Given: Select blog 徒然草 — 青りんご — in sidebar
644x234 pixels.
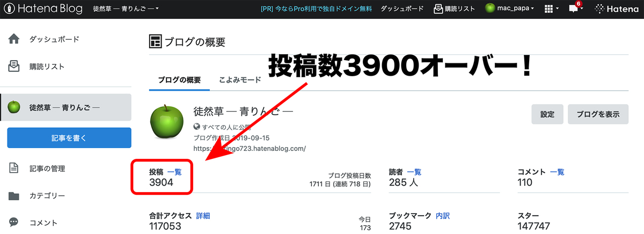Looking at the screenshot, I should click(66, 107).
